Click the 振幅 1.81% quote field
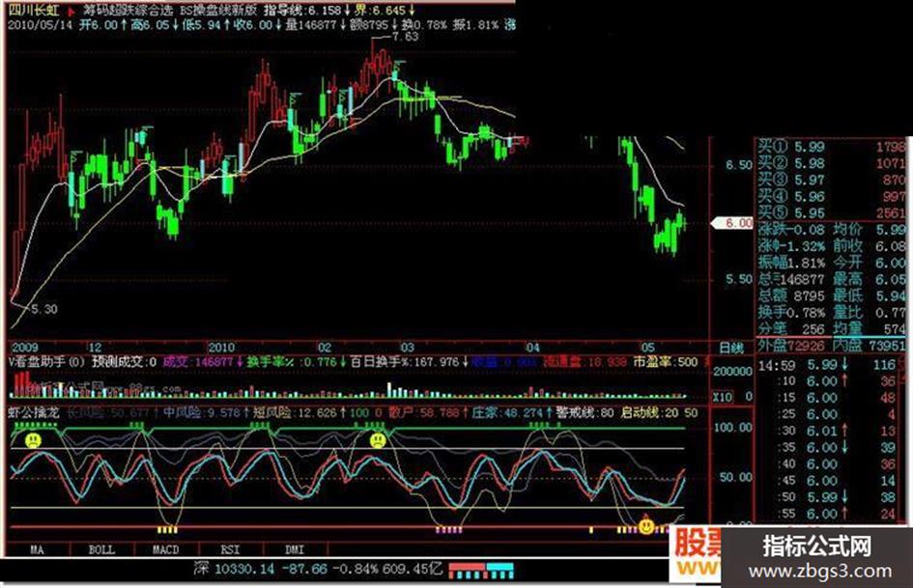 [x=792, y=264]
